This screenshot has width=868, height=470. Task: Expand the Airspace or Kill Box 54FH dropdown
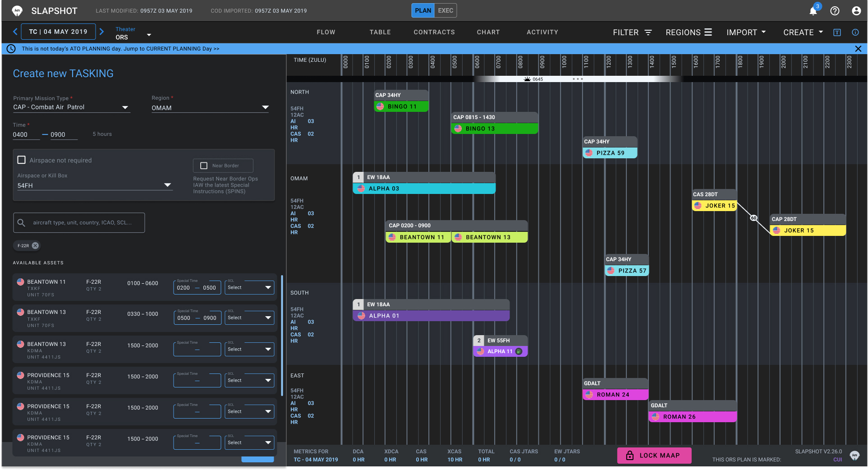[95, 185]
